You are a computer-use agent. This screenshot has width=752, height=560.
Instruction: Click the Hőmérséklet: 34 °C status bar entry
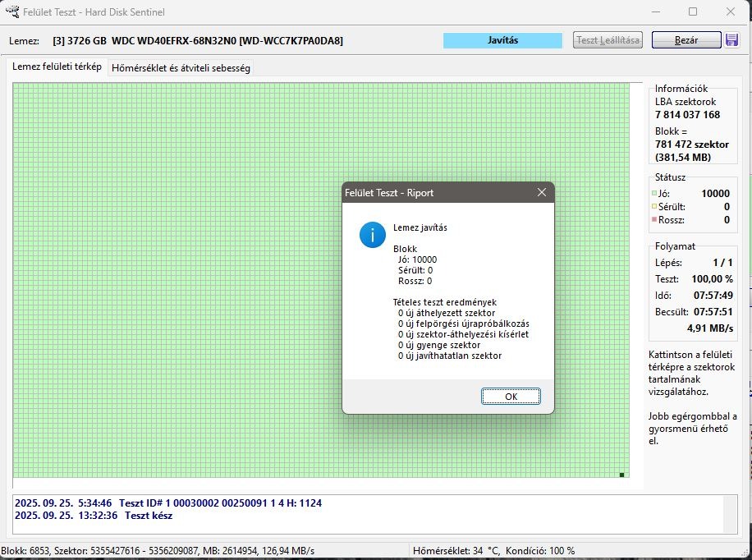(x=456, y=551)
